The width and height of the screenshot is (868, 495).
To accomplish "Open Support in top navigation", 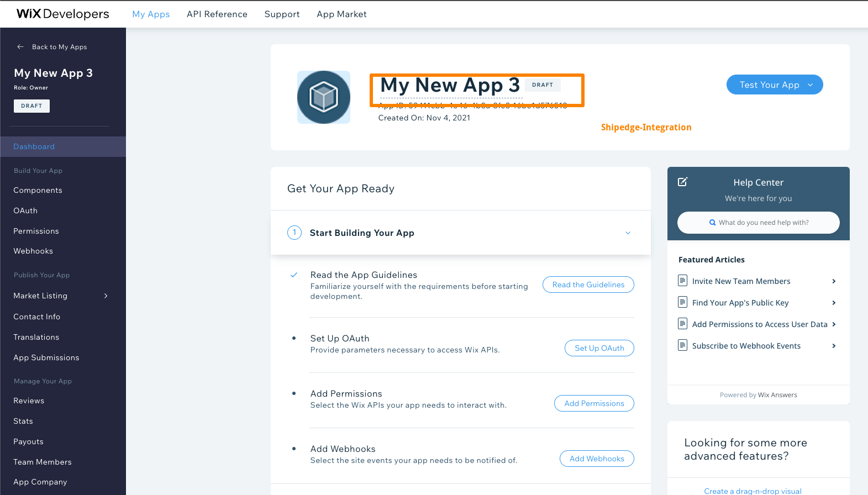I will pos(282,14).
